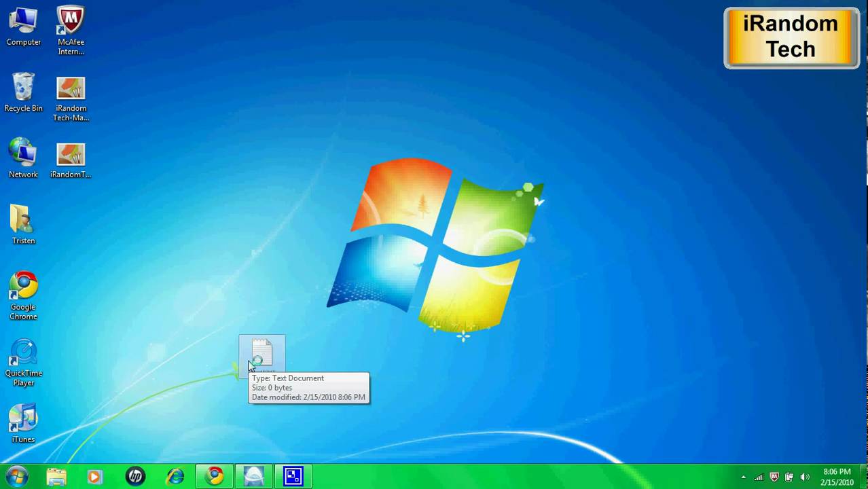Screen dimensions: 868x489
Task: Open the Windows Start menu orb
Action: (x=16, y=476)
